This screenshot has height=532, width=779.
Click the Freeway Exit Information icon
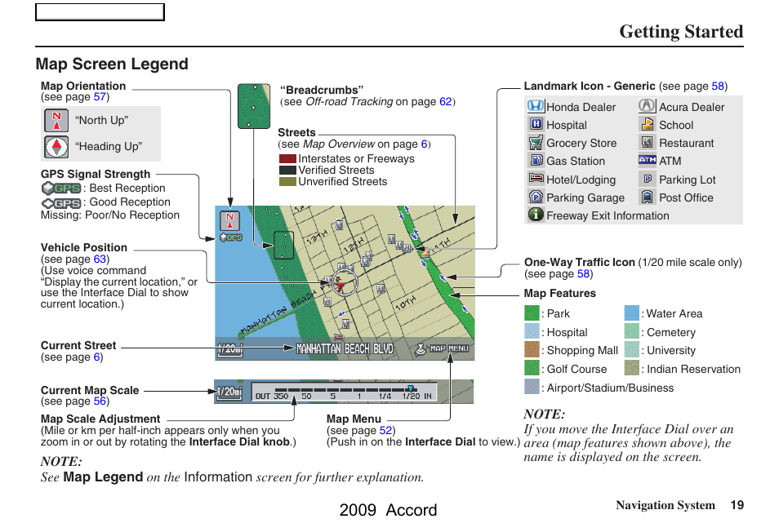click(536, 215)
